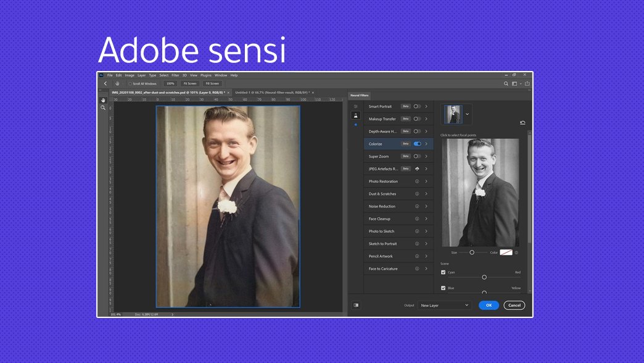The image size is (644, 363).
Task: Click the share icon at top right
Action: pyautogui.click(x=527, y=83)
